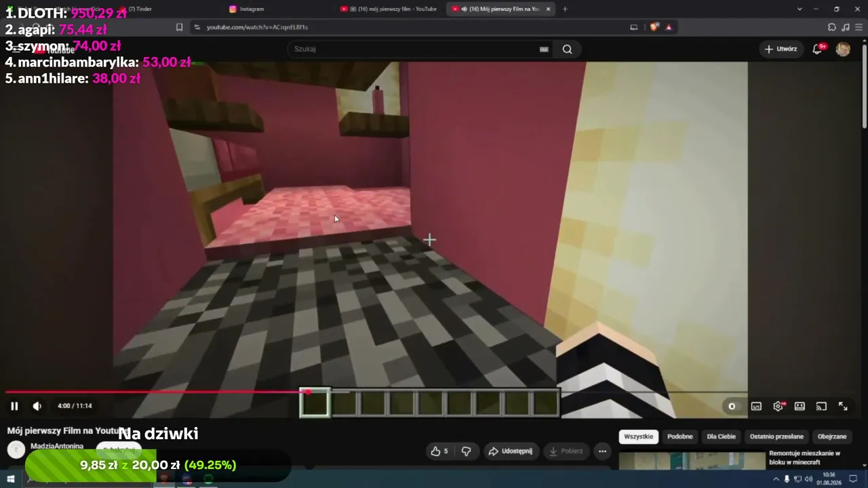868x488 pixels.
Task: Open the account avatar menu
Action: coord(843,49)
